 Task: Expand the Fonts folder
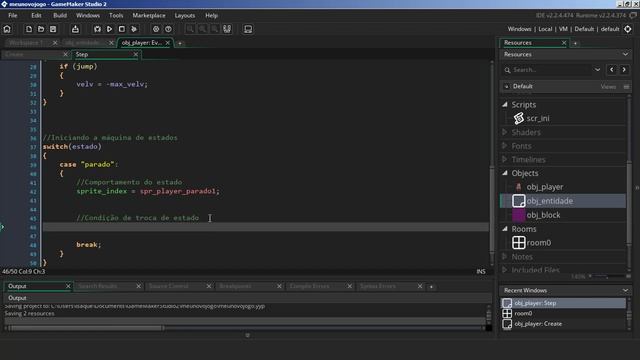point(505,146)
